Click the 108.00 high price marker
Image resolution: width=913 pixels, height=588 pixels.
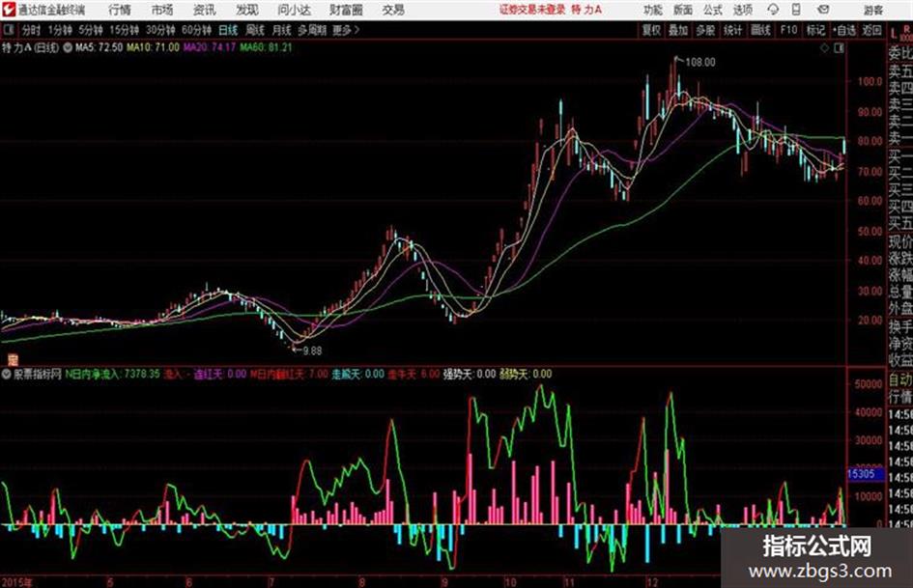click(x=699, y=63)
